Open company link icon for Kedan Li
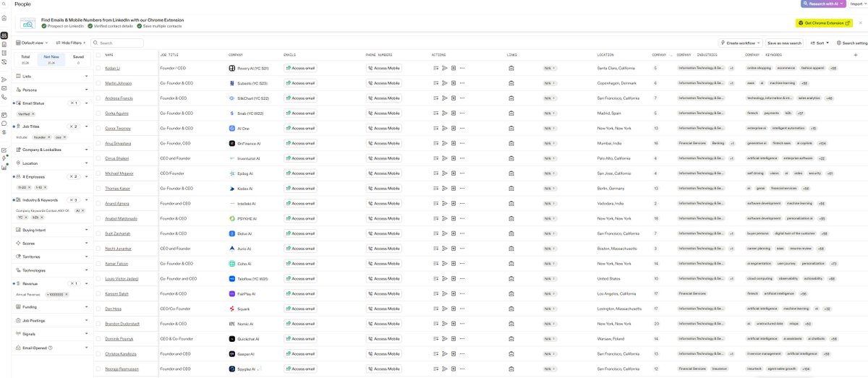The height and width of the screenshot is (378, 868). point(511,68)
